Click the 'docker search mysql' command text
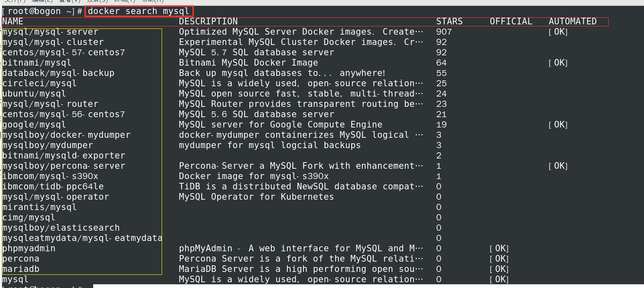The height and width of the screenshot is (288, 644). pos(139,11)
